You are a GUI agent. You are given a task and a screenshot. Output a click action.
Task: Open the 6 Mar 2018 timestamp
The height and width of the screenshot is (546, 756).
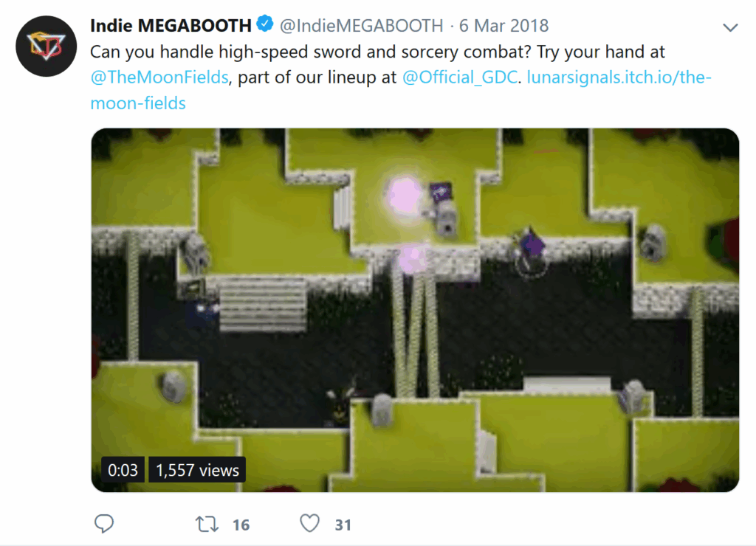click(x=504, y=26)
